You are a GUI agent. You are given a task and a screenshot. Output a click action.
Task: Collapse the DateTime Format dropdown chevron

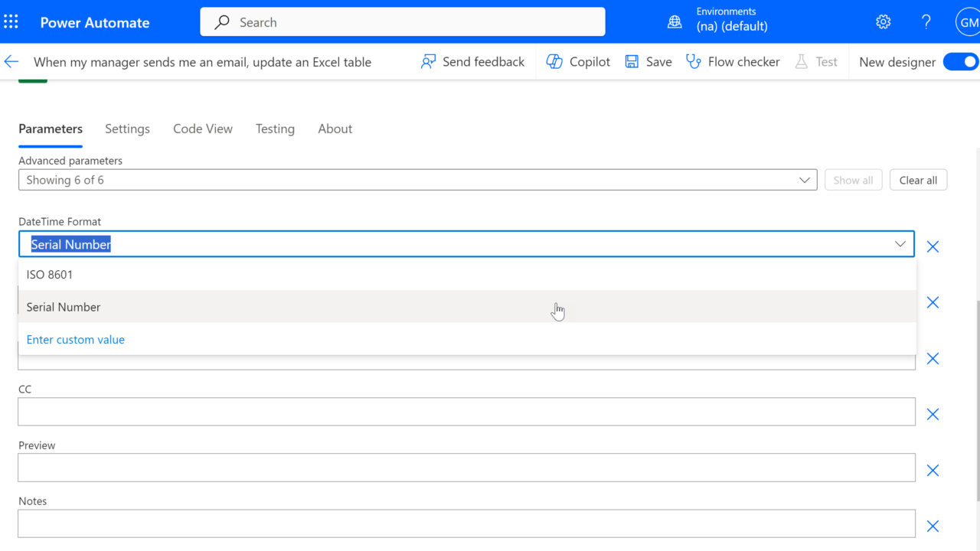click(900, 244)
